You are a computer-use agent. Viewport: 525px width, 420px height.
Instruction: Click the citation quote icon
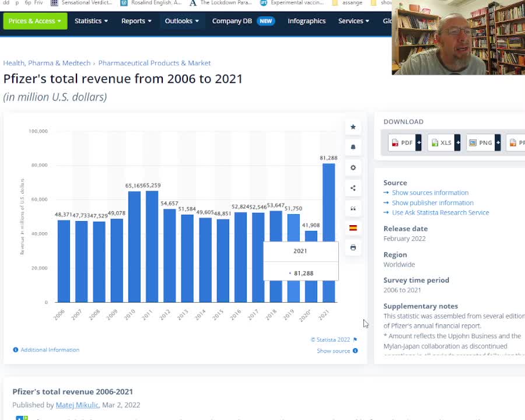click(x=353, y=208)
